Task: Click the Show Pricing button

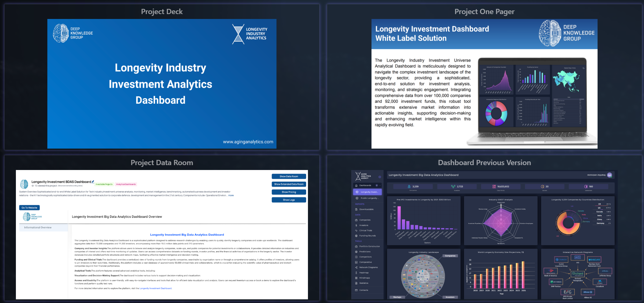Action: coord(289,192)
